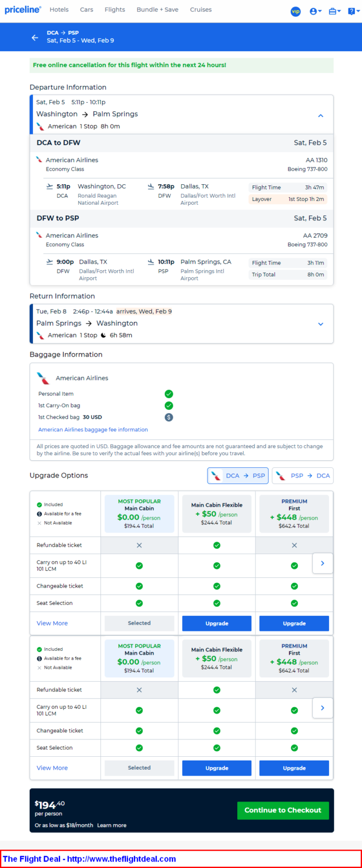Click American Airlines logo in DCA to DFW segment

39,160
